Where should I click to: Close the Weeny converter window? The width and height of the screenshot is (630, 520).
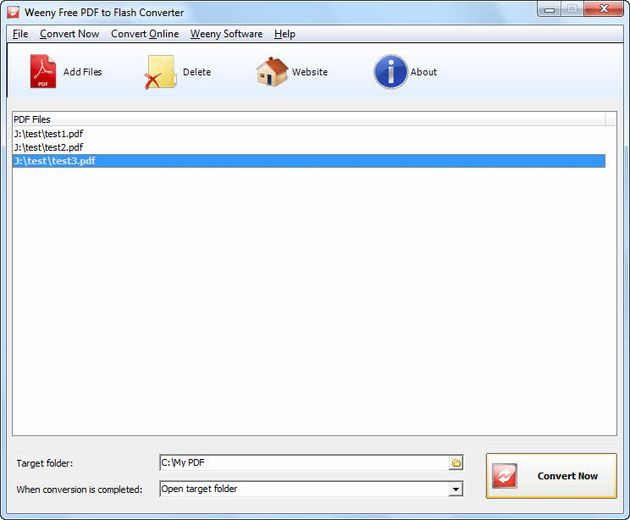(x=604, y=8)
